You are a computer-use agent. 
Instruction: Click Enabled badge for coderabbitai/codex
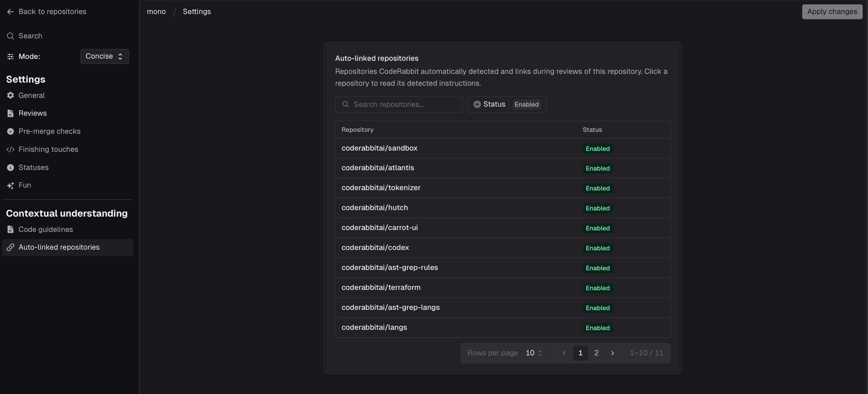pyautogui.click(x=597, y=248)
